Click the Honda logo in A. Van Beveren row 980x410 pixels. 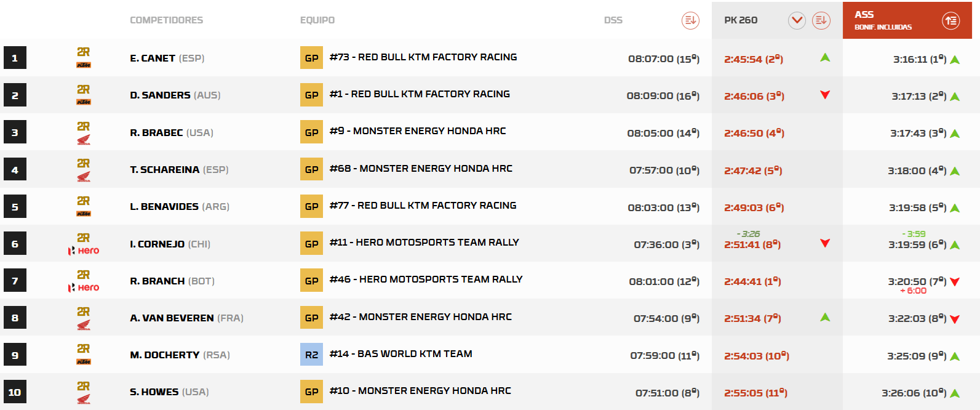[x=84, y=325]
